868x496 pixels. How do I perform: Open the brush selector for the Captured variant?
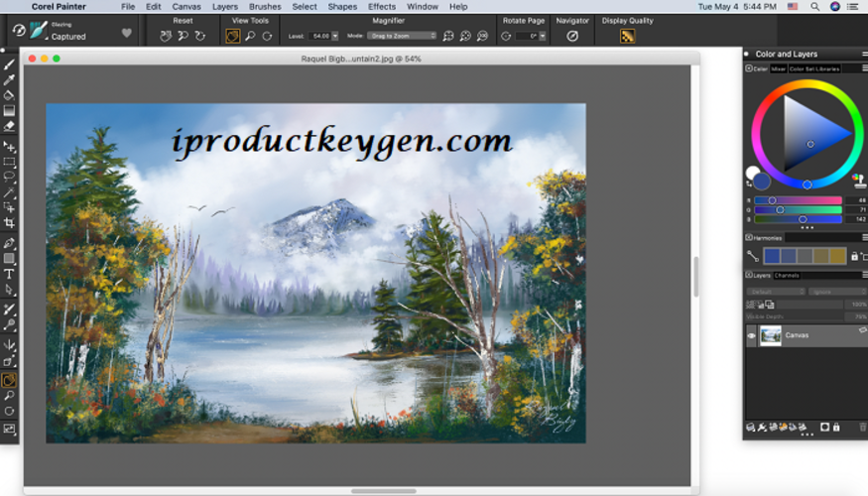click(x=39, y=30)
